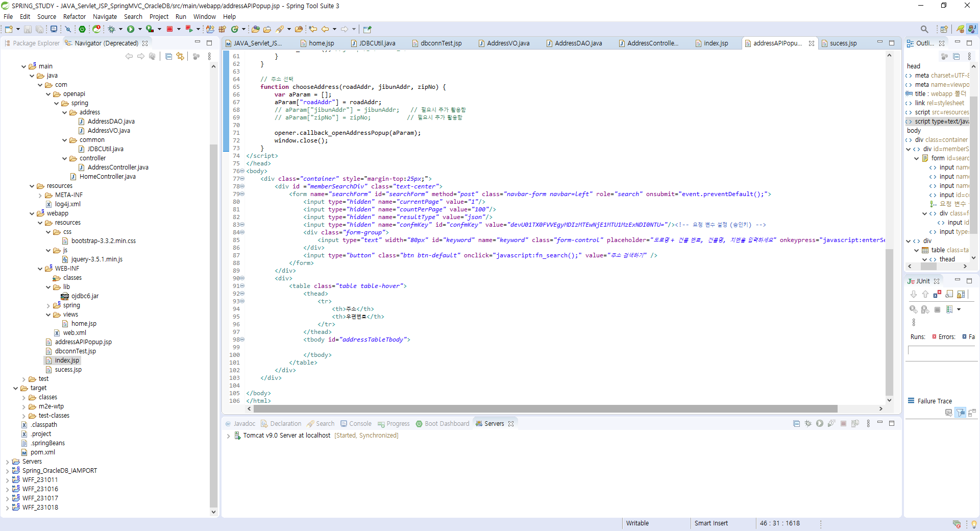980x531 pixels.
Task: Expand the META-INF folder
Action: coord(40,195)
